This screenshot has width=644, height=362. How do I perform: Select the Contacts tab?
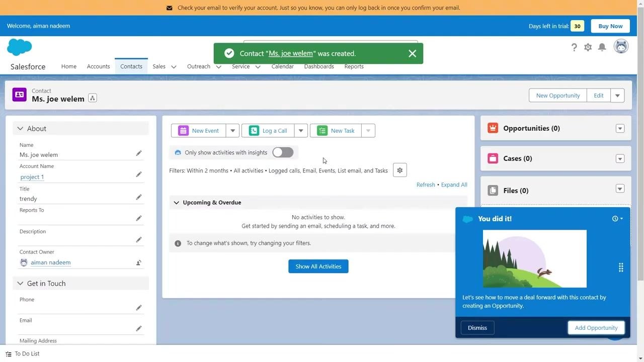coord(131,66)
